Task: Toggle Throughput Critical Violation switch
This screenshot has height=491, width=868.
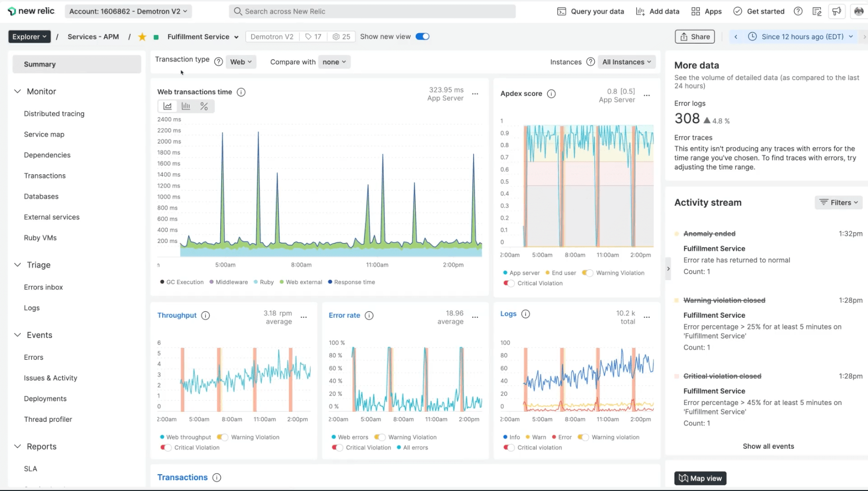Action: tap(166, 447)
